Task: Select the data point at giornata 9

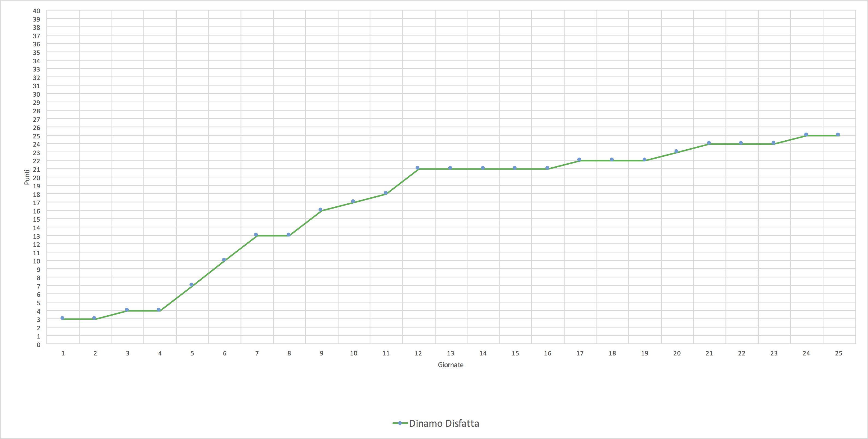Action: (x=320, y=210)
